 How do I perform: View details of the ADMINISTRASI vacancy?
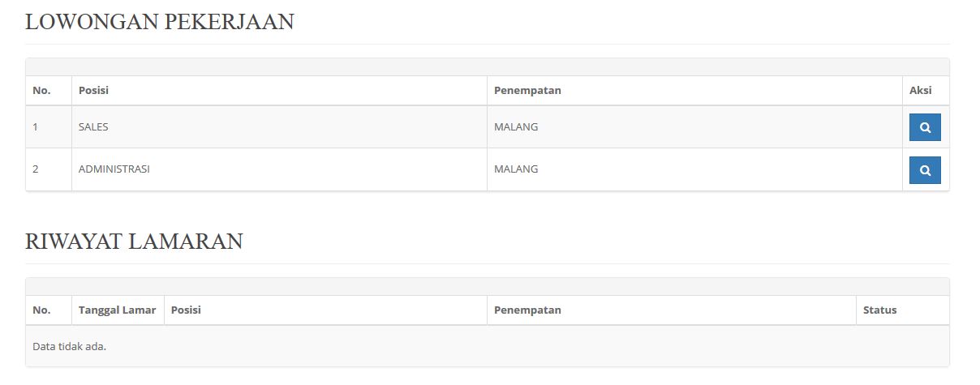coord(924,170)
